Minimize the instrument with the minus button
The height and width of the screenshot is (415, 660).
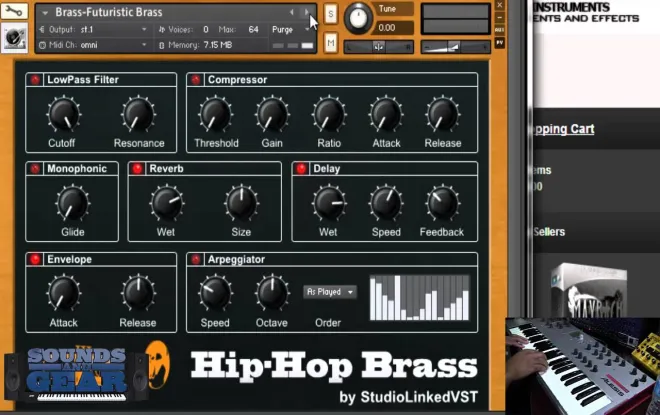500,18
